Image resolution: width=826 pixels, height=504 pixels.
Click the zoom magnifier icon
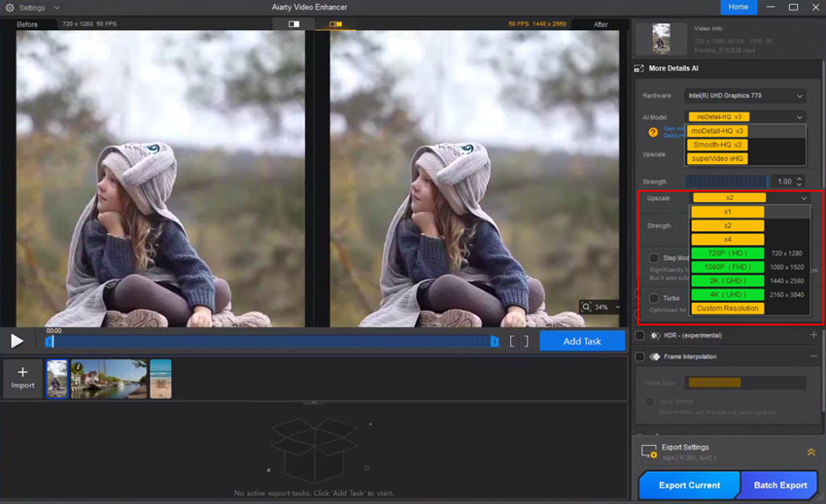pos(586,307)
